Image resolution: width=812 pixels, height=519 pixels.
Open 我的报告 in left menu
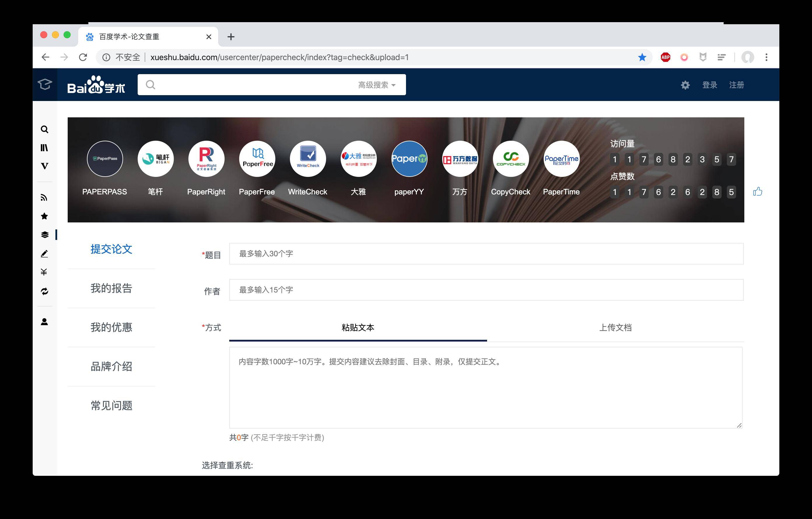tap(111, 288)
